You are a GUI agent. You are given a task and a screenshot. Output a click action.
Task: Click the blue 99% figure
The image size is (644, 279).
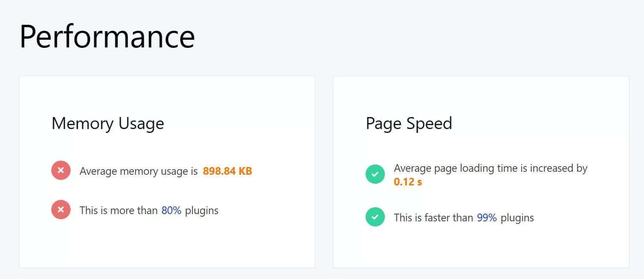pos(487,217)
